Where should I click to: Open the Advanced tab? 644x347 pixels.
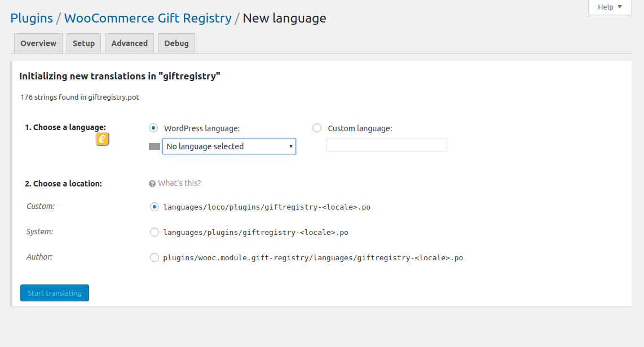[x=129, y=43]
